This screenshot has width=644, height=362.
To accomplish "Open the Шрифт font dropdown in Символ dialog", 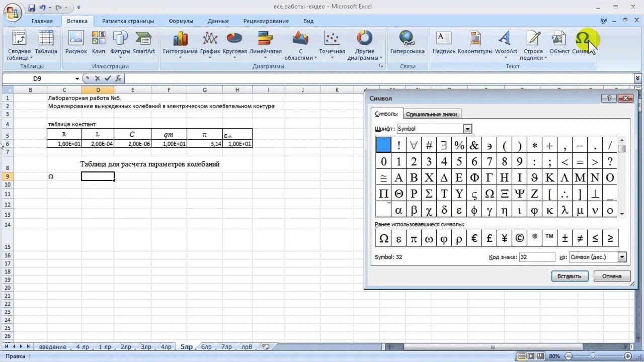I will (467, 129).
